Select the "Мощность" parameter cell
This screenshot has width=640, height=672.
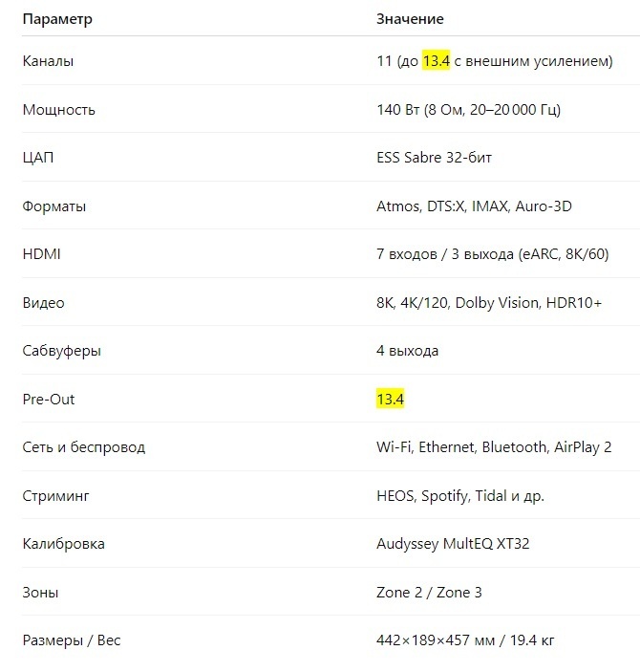click(58, 110)
